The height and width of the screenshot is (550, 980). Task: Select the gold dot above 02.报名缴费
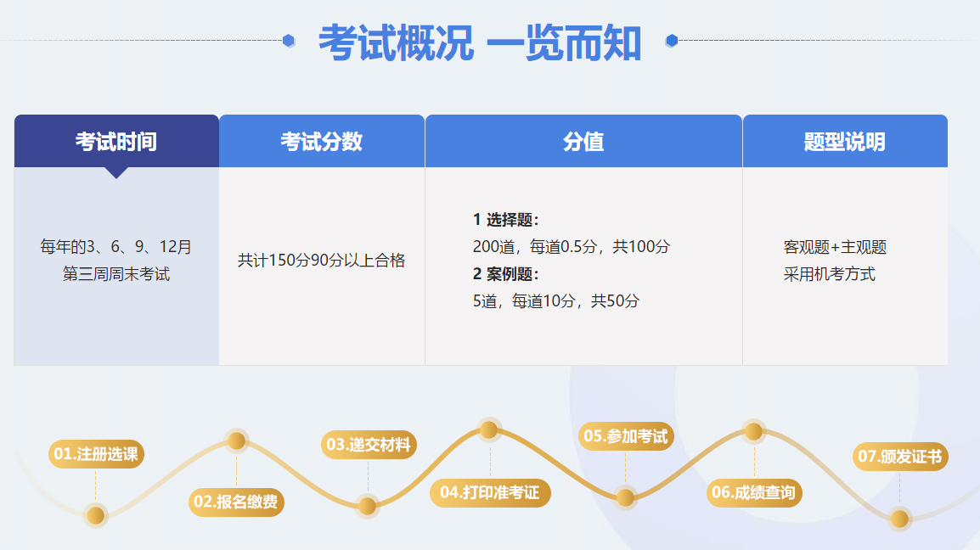(x=237, y=441)
